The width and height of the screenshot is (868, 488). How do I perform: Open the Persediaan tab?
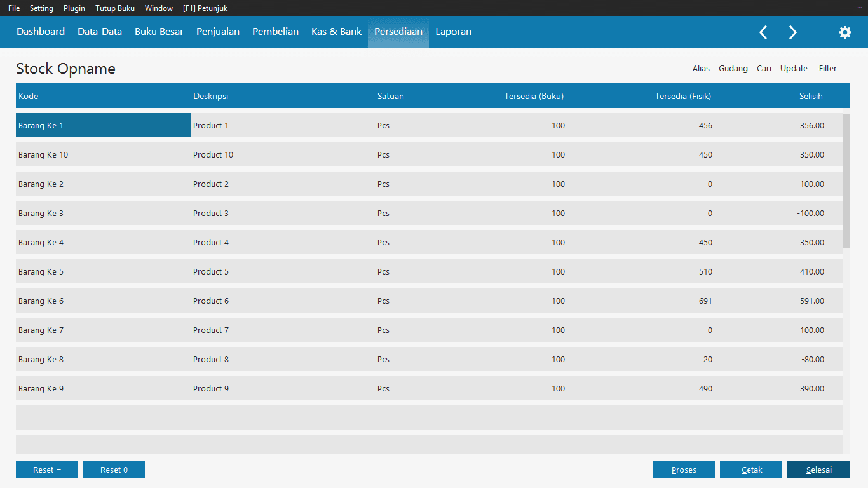(x=398, y=32)
